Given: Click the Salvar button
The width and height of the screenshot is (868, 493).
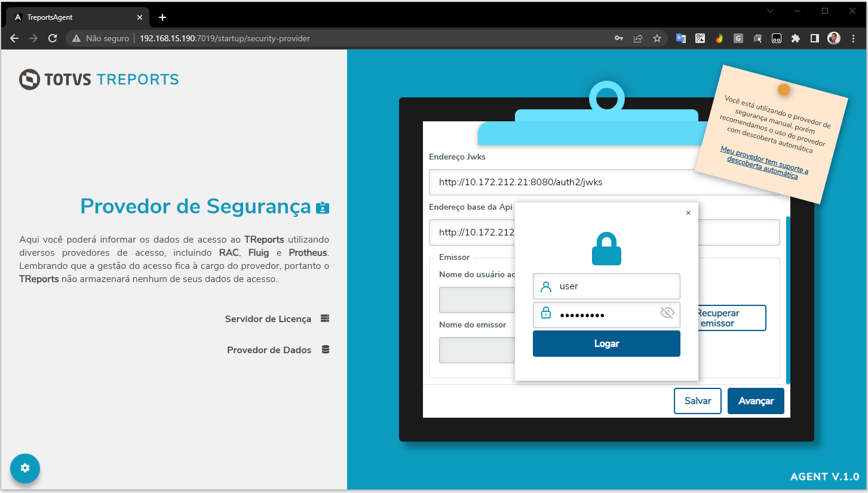Looking at the screenshot, I should click(x=698, y=401).
